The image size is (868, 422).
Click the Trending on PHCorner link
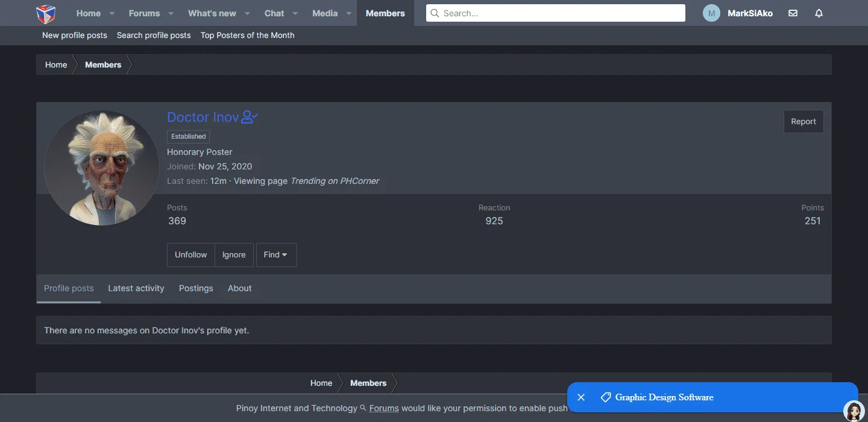point(335,181)
